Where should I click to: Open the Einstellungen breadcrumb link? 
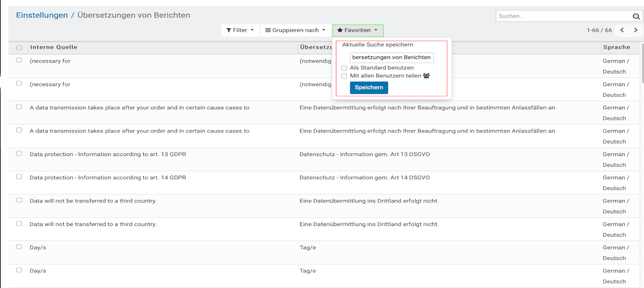[42, 15]
